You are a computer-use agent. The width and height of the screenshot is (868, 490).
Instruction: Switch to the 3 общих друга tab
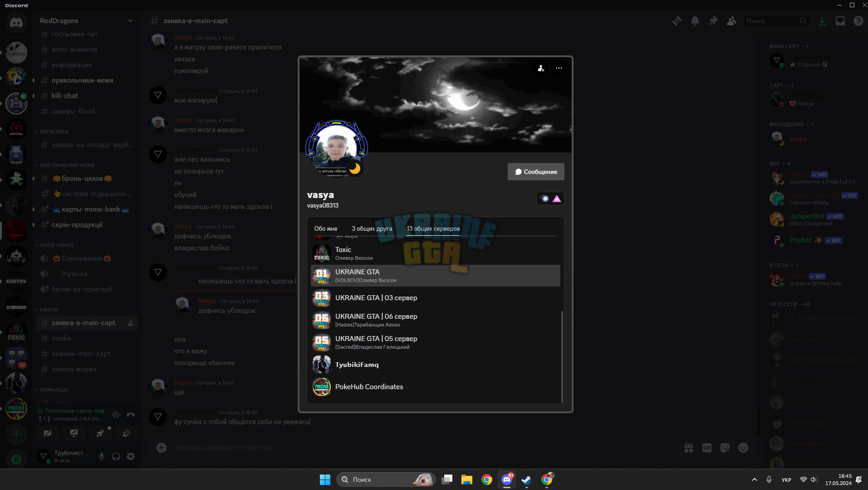coord(372,228)
